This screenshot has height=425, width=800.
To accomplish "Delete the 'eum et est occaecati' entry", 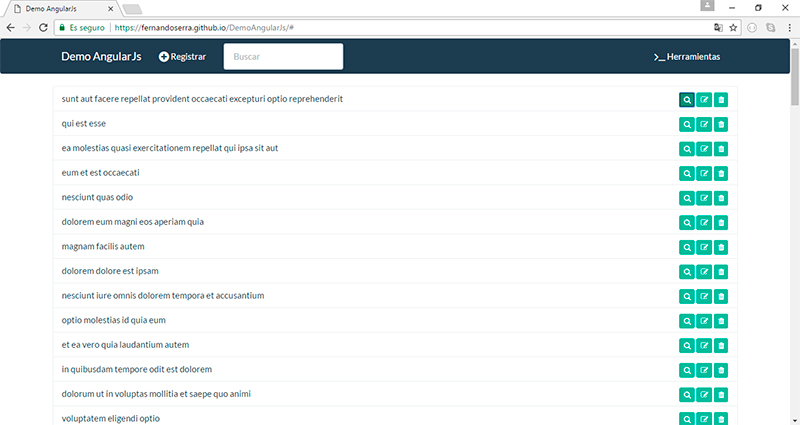I will (x=721, y=173).
